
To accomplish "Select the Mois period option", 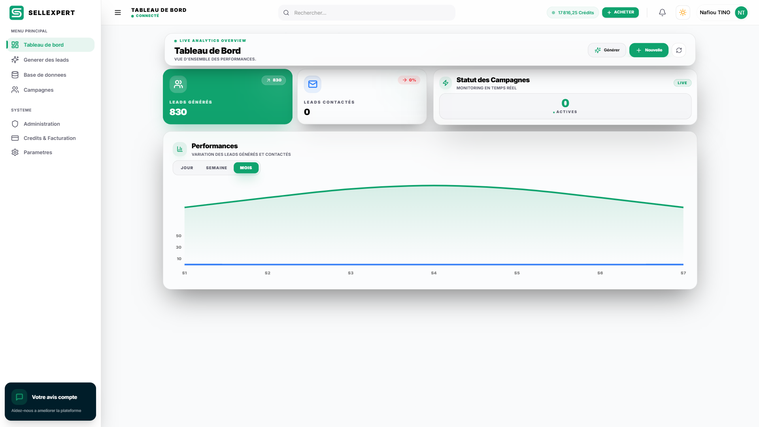I will 246,168.
